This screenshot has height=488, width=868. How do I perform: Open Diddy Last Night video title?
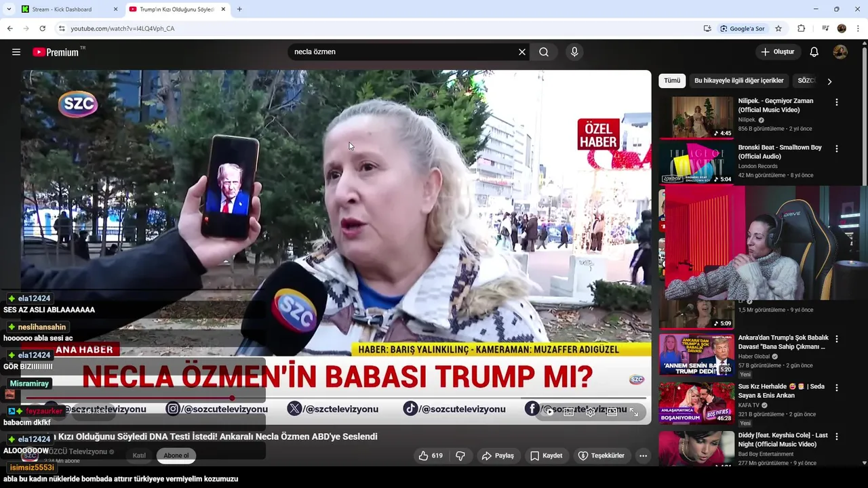(x=783, y=440)
